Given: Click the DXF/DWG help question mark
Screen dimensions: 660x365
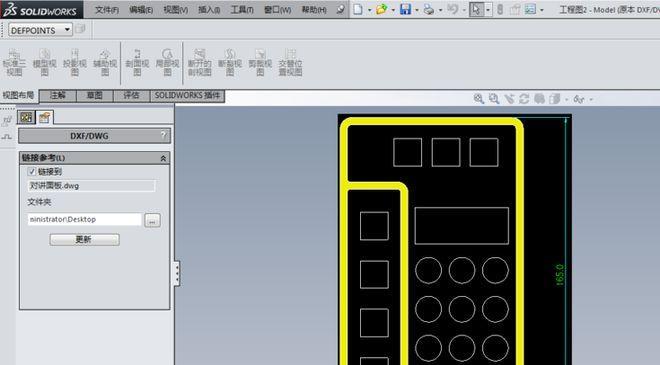Looking at the screenshot, I should [x=163, y=135].
